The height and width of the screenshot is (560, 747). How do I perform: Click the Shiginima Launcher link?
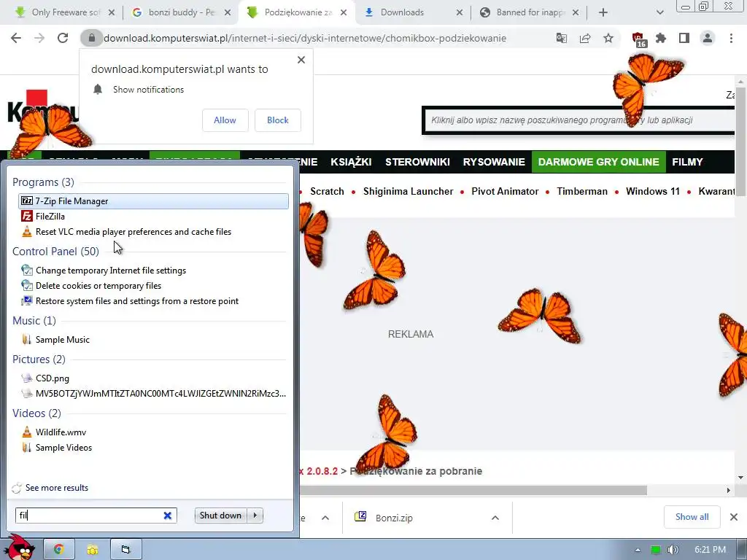[x=409, y=192]
